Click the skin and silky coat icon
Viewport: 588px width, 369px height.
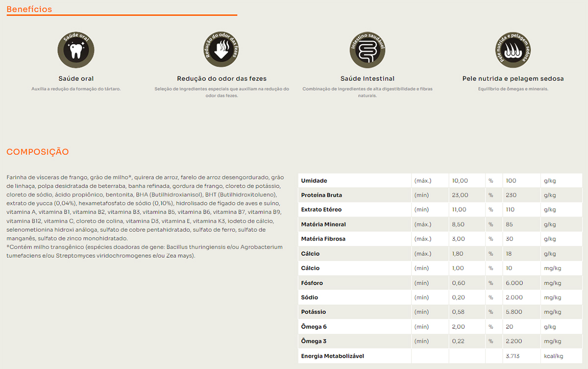click(x=513, y=50)
